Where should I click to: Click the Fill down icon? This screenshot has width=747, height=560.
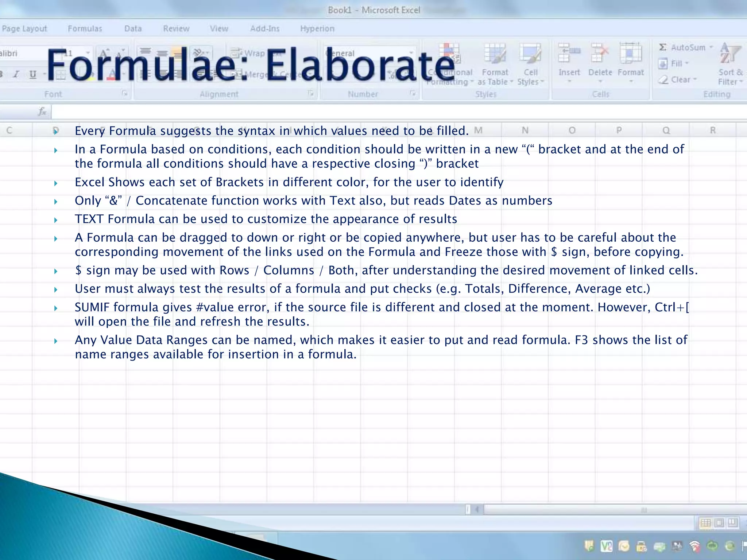[663, 64]
